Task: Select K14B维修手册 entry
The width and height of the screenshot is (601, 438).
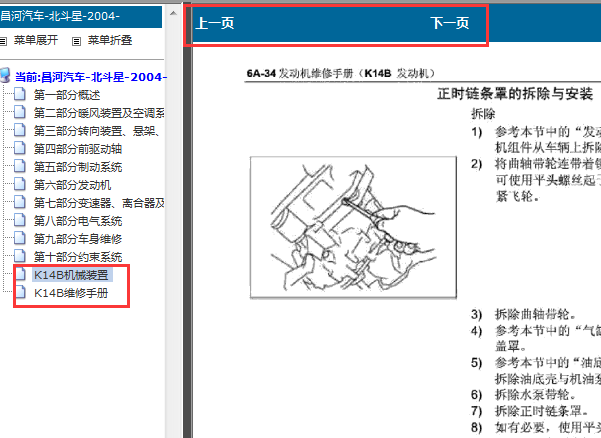Action: (71, 293)
